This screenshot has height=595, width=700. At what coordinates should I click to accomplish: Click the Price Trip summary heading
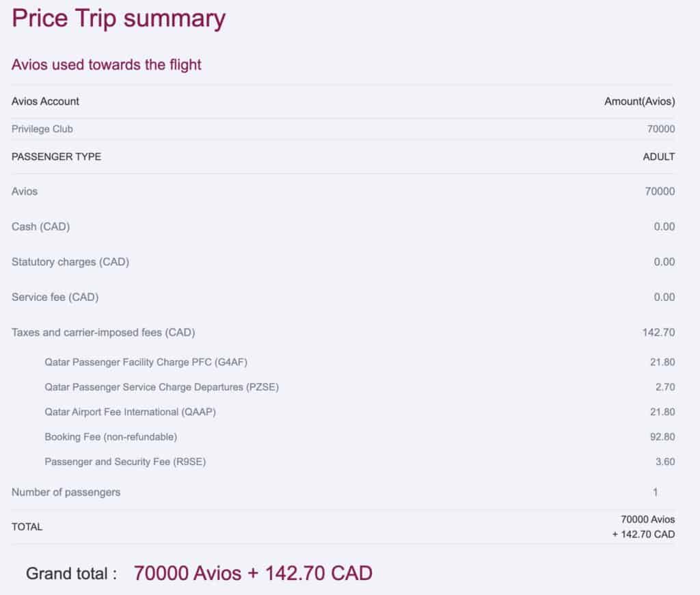coord(118,18)
